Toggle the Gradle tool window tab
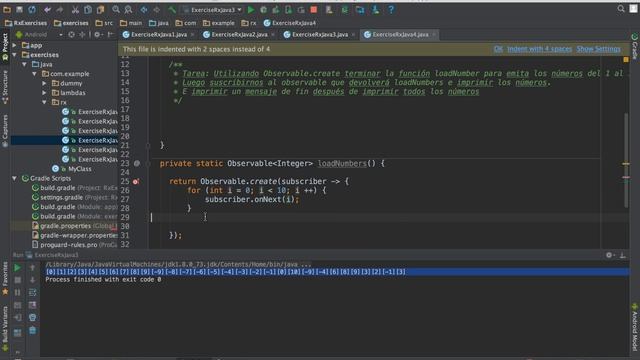Screen dimensions: 640x360 tap(635, 46)
